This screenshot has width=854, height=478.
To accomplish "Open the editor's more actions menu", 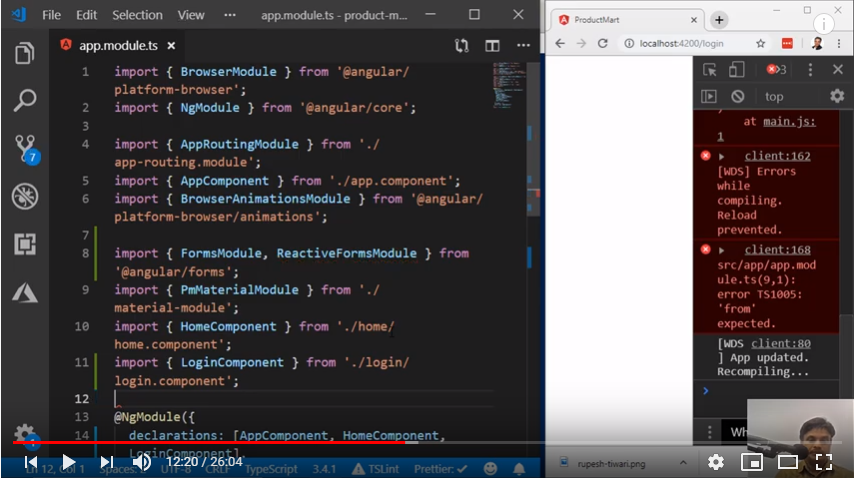I will [x=523, y=45].
